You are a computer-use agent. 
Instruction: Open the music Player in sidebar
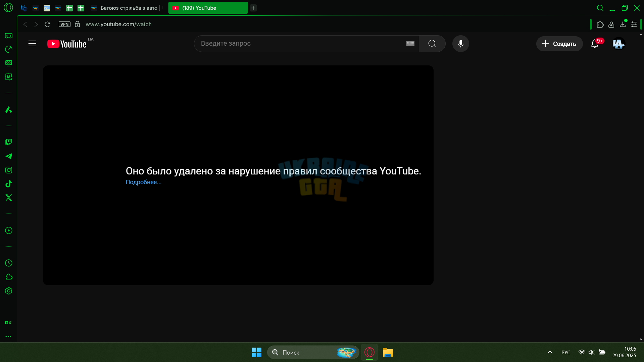coord(9,230)
